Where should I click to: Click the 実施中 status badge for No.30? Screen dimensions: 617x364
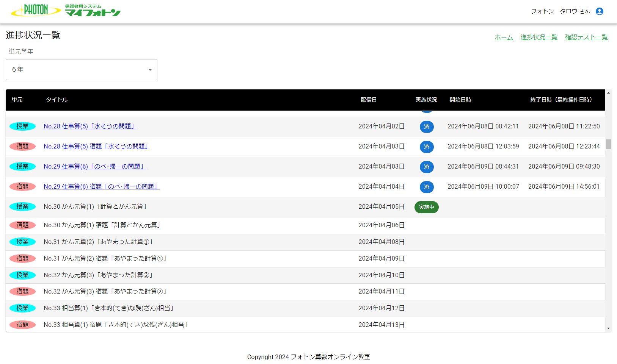[427, 207]
